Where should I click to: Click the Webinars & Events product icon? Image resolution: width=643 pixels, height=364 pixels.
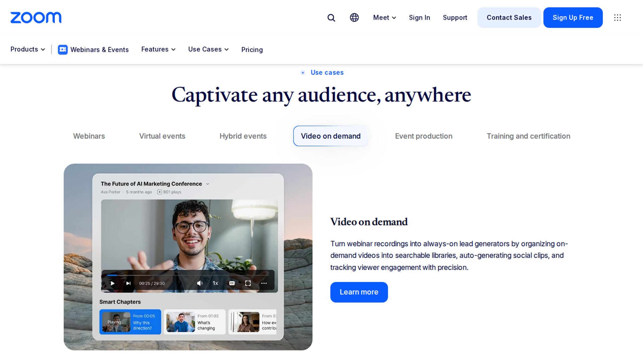(x=63, y=50)
